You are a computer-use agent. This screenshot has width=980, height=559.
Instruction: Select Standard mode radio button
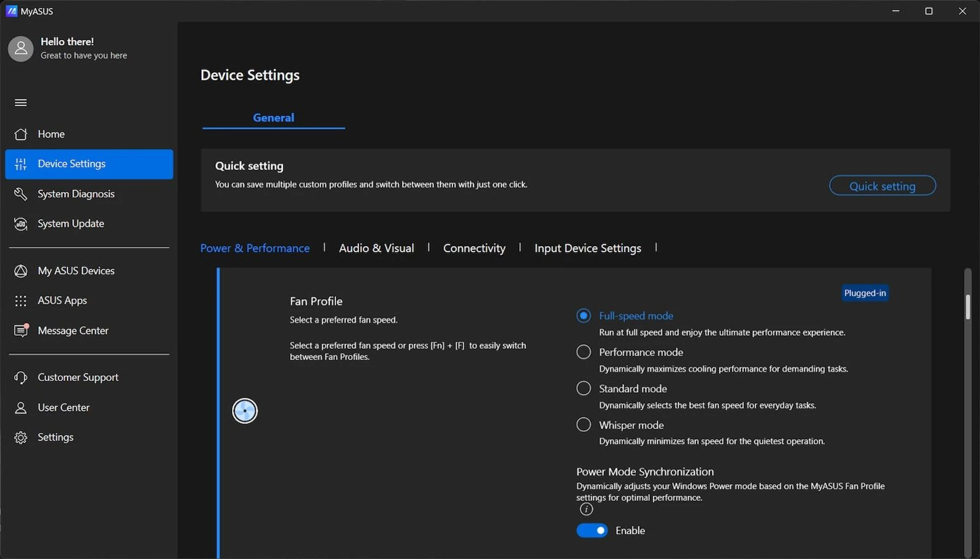[x=583, y=388]
